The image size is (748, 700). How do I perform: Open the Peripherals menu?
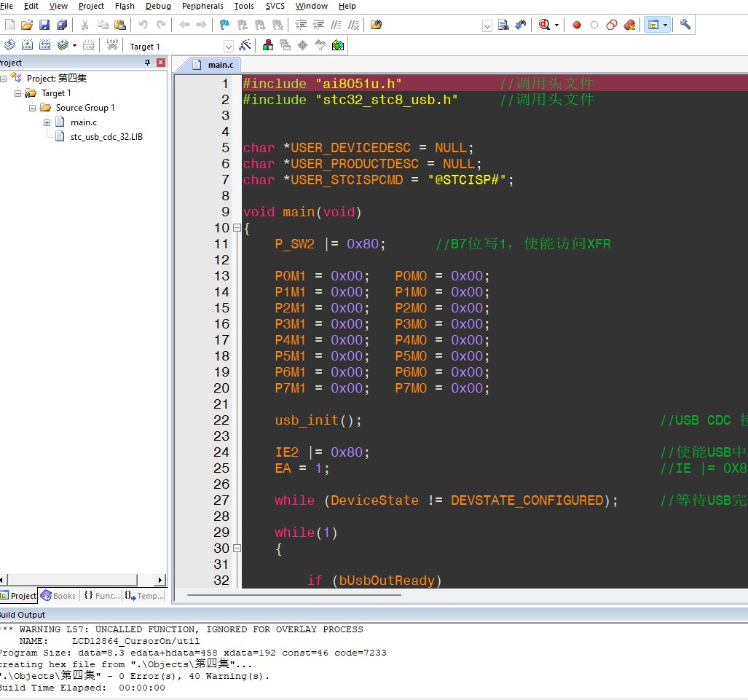pos(202,6)
